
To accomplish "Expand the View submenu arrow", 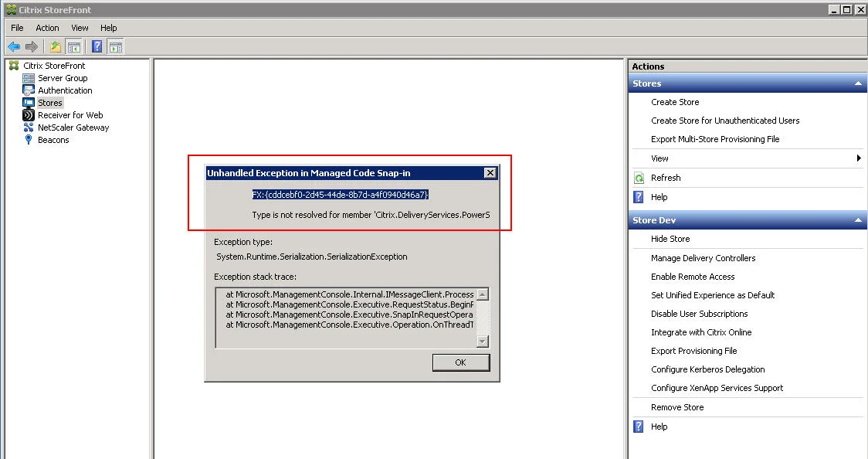I will pyautogui.click(x=859, y=158).
